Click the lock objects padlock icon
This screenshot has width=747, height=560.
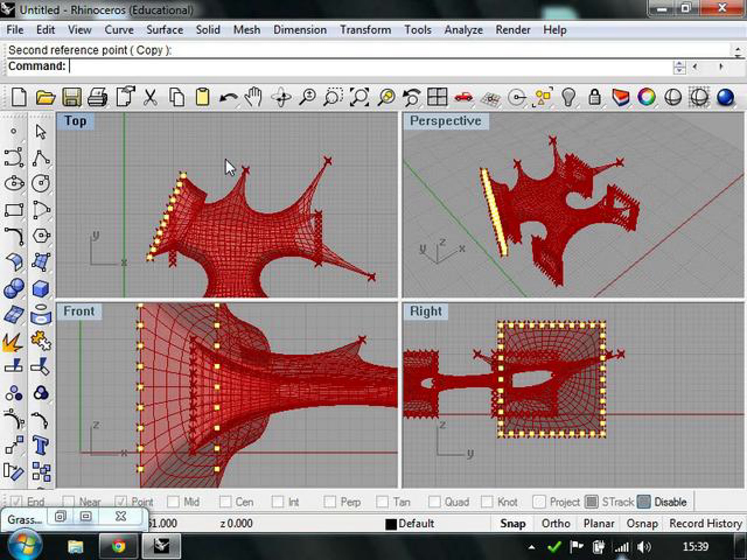(x=594, y=98)
